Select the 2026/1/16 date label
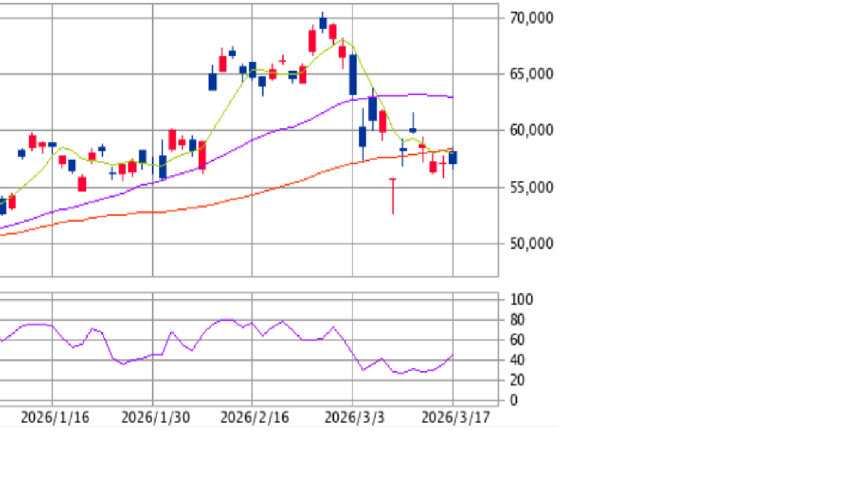Screen dimensions: 858x504 pyautogui.click(x=55, y=418)
